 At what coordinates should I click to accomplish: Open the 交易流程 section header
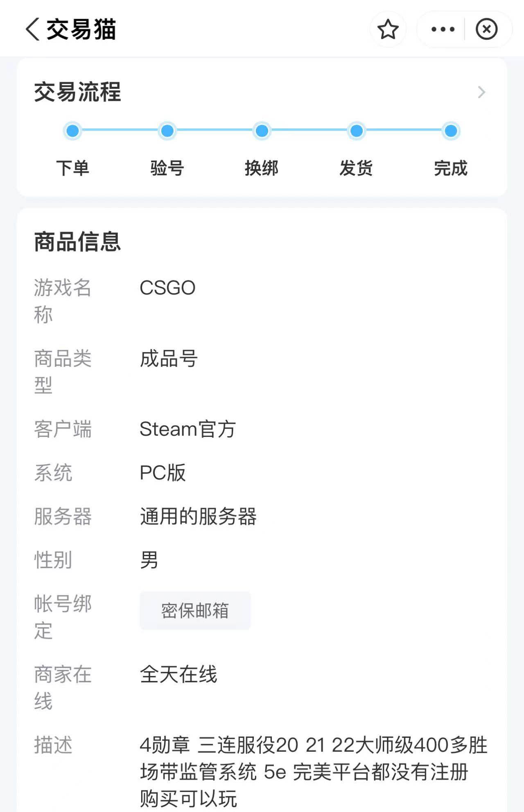click(x=77, y=92)
